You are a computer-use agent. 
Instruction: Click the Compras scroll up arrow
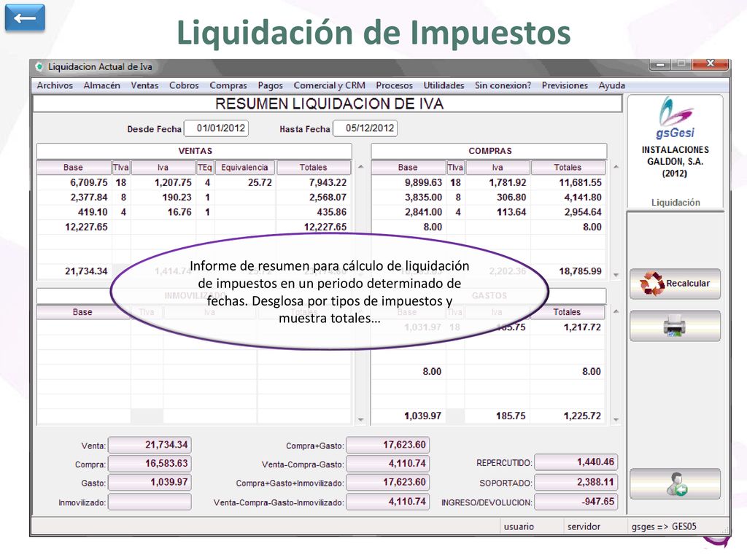(x=616, y=167)
